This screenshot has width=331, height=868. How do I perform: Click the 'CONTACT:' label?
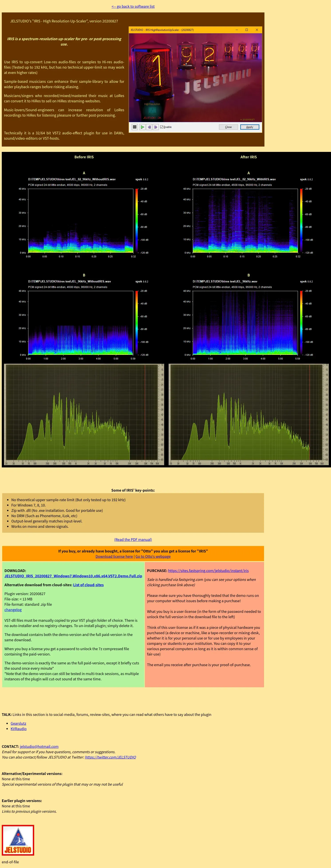(10, 746)
